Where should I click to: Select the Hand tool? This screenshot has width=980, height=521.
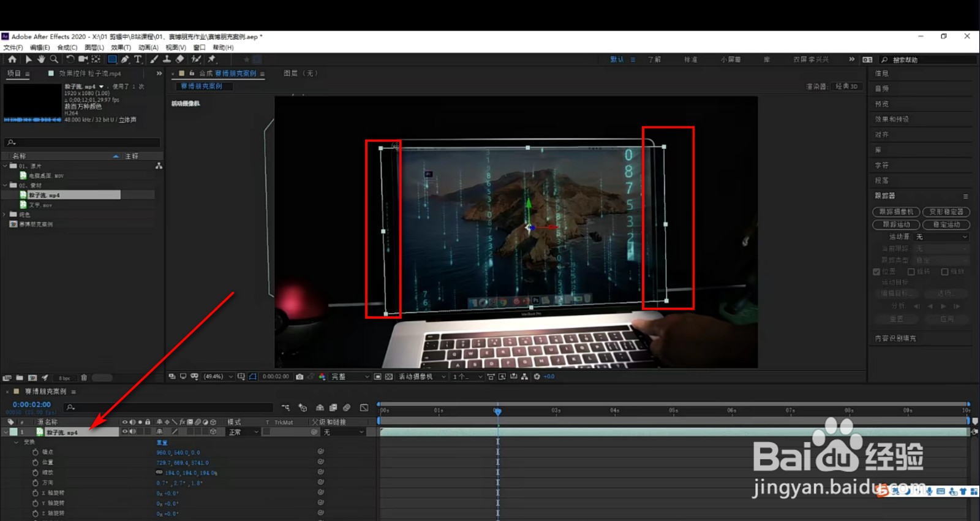(41, 59)
